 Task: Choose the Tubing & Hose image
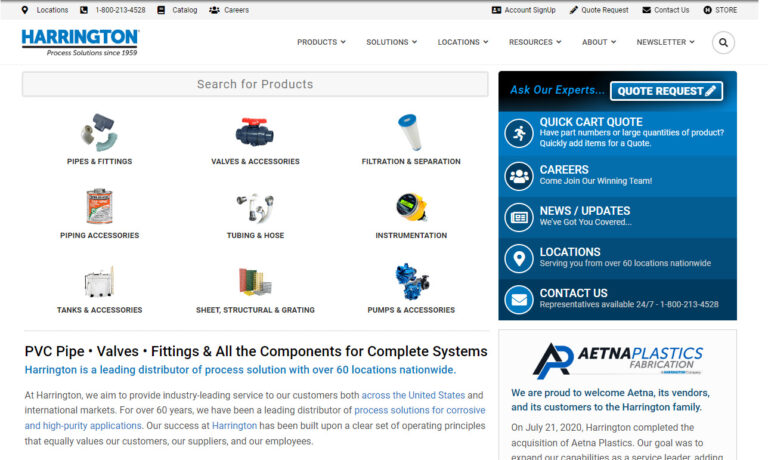(255, 207)
